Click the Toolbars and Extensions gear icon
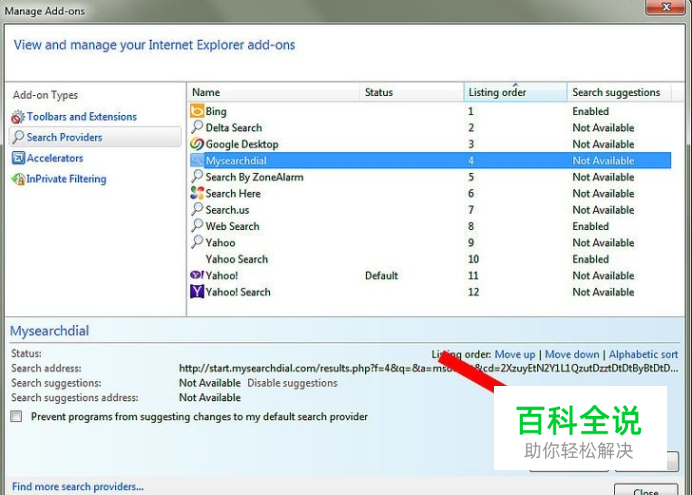The width and height of the screenshot is (692, 495). pyautogui.click(x=18, y=117)
